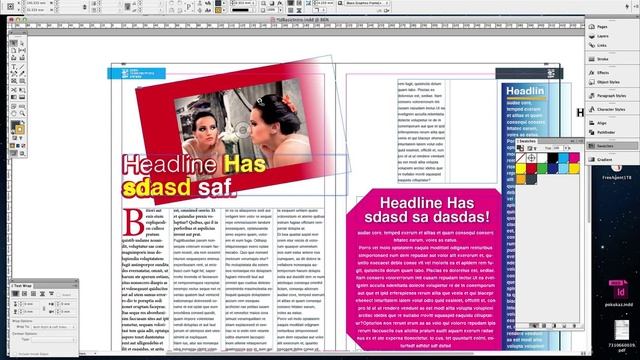This screenshot has width=640, height=360.
Task: Open the Character Styles panel
Action: [611, 109]
